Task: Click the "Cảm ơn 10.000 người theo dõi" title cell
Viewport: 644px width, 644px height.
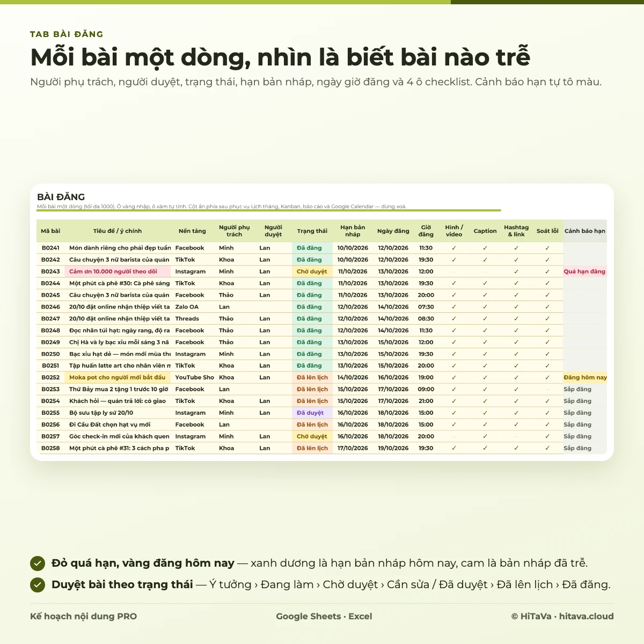Action: pyautogui.click(x=118, y=272)
